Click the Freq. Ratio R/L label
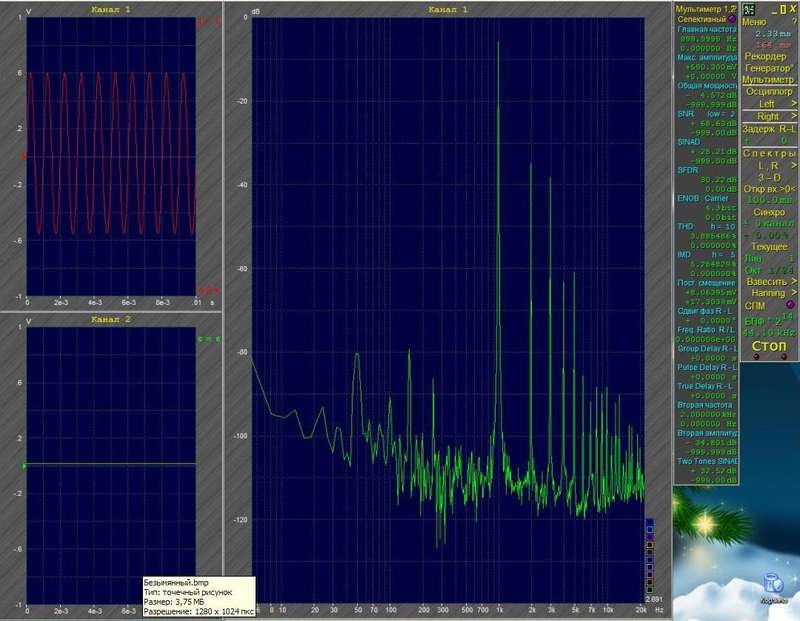Viewport: 800px width, 621px height. [x=707, y=330]
